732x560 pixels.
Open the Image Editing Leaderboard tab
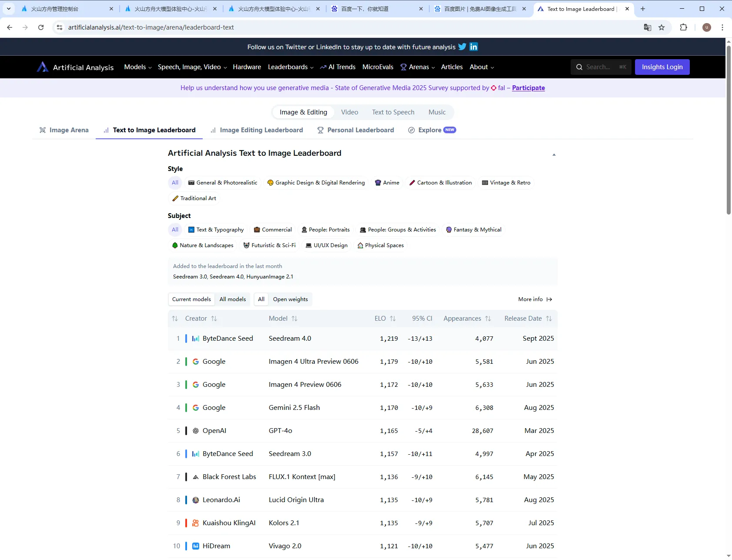[257, 130]
